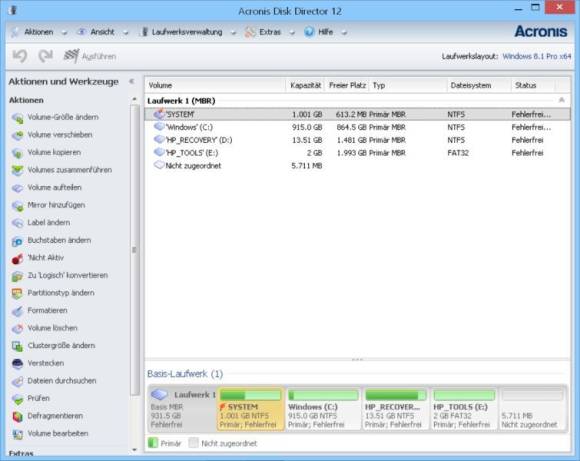The width and height of the screenshot is (580, 461).
Task: Click the 5.711 MB unallocated block in disk map
Action: [x=532, y=409]
